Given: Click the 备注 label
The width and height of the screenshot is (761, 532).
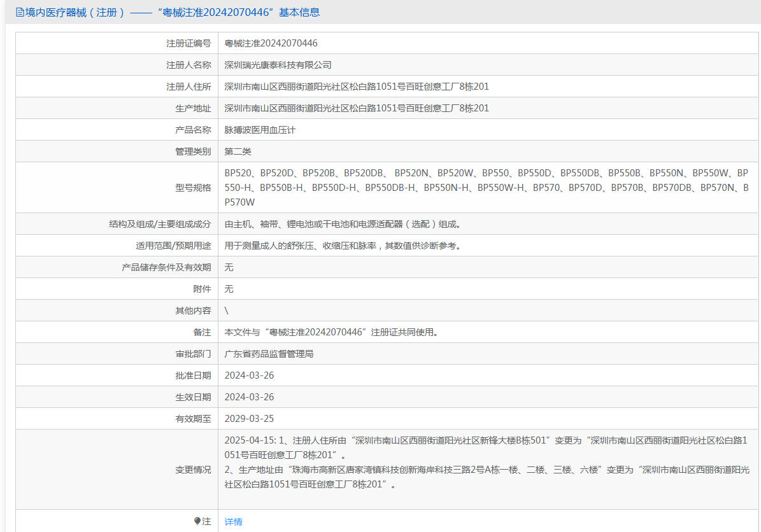Looking at the screenshot, I should tap(202, 332).
